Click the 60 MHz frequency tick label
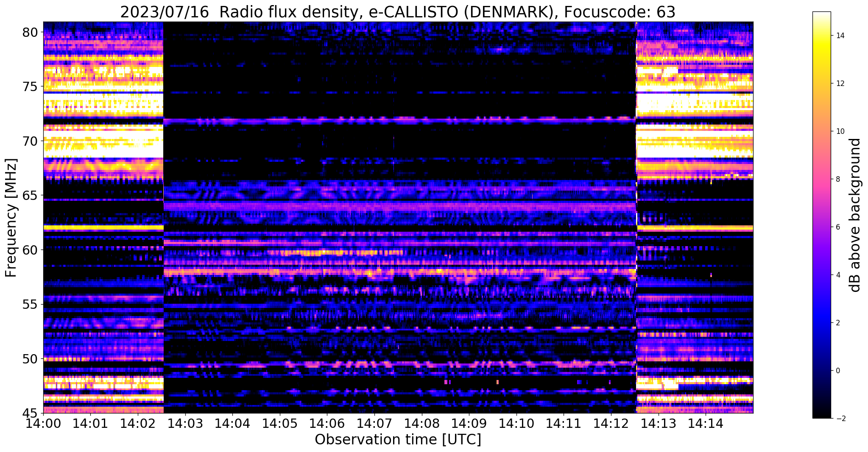 click(x=30, y=250)
